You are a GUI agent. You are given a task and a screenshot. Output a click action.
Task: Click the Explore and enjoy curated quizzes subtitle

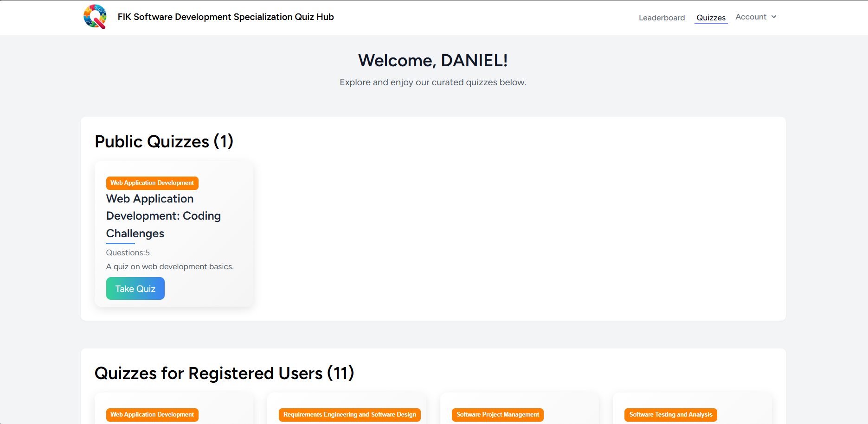click(433, 82)
